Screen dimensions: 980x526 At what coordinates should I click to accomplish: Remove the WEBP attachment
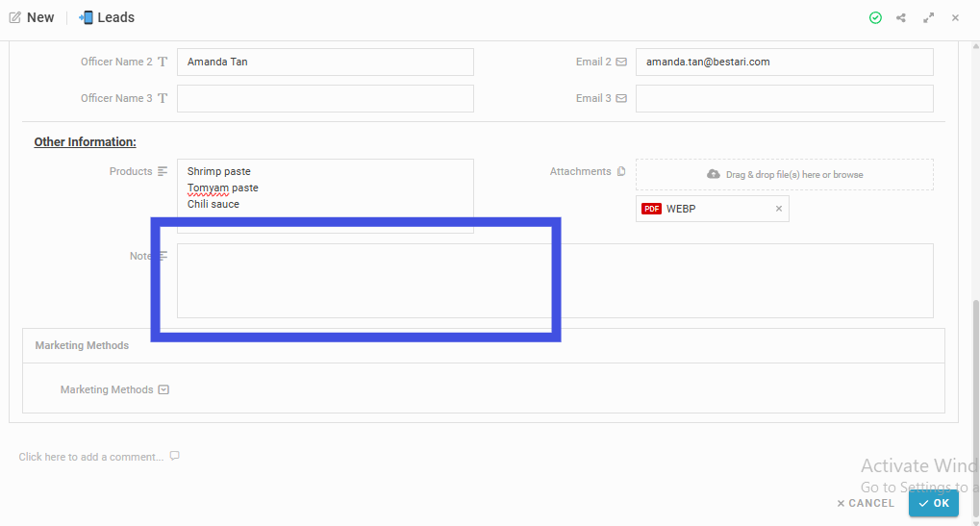click(x=779, y=209)
